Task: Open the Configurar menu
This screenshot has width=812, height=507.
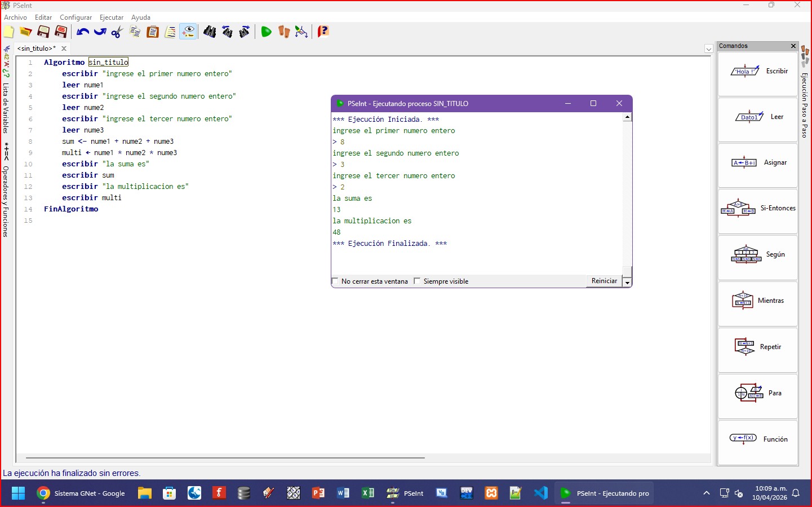Action: 76,17
